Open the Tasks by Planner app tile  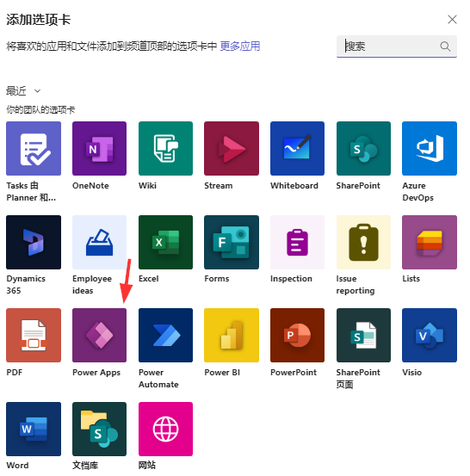[34, 148]
